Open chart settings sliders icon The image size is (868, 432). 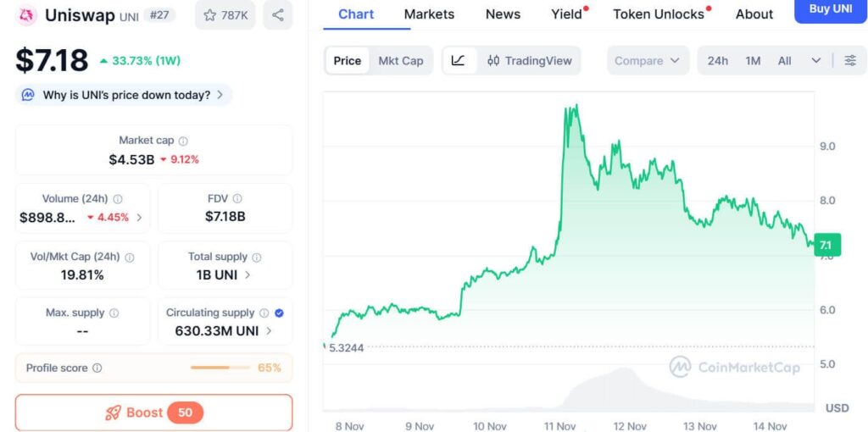pyautogui.click(x=850, y=60)
